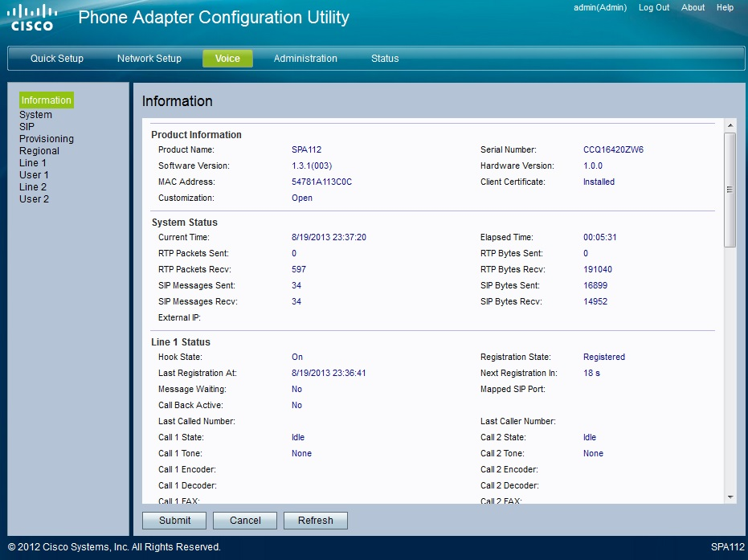Click the Call Back Active value No

[x=296, y=406]
